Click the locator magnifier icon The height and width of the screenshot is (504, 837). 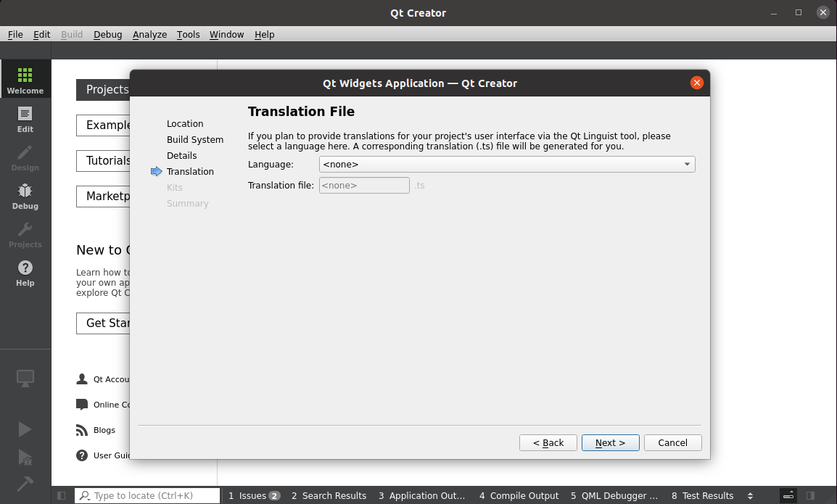[84, 495]
